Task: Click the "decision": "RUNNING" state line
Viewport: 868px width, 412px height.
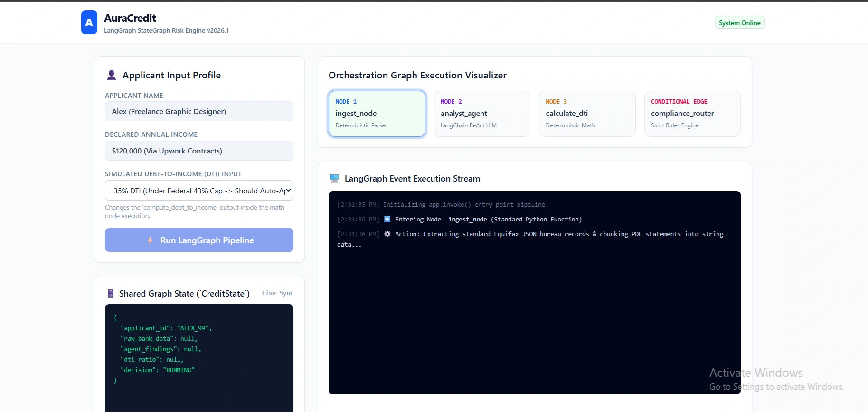Action: (158, 370)
